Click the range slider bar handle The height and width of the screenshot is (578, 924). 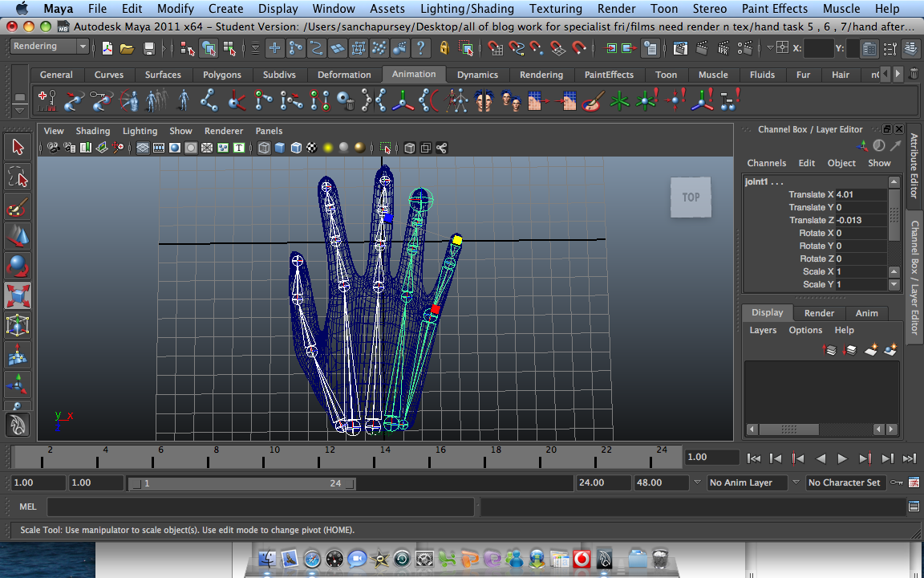click(241, 483)
